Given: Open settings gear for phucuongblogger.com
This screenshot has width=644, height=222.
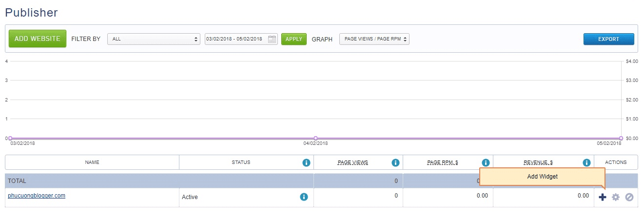Looking at the screenshot, I should click(616, 197).
